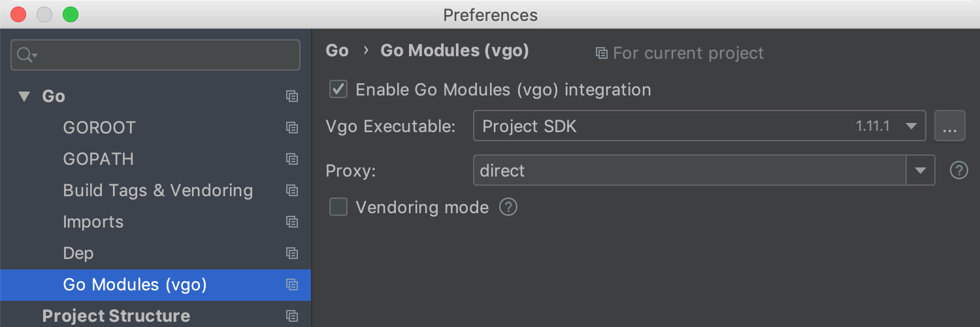Select Build Tags & Vendoring settings page

tap(157, 190)
